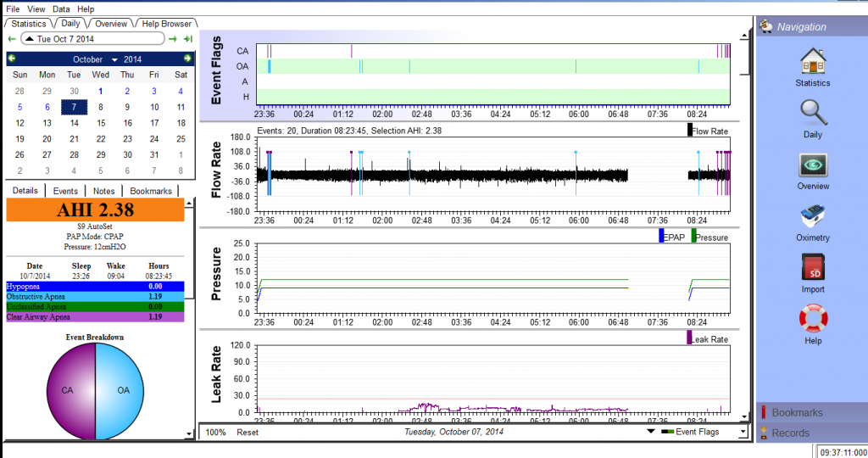Select October 1 in the calendar

click(100, 91)
